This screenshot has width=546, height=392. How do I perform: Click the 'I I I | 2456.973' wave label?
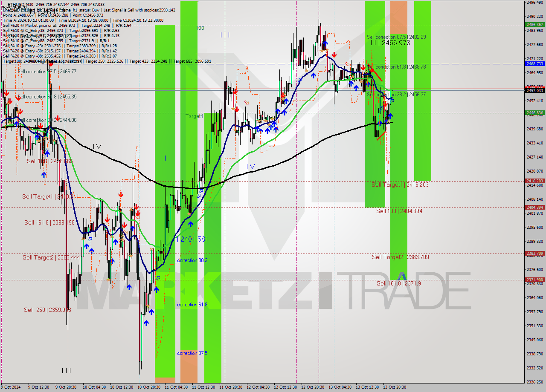coord(390,43)
